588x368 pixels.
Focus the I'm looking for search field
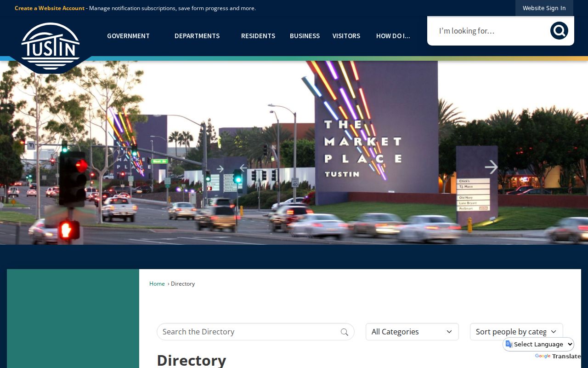tap(489, 31)
